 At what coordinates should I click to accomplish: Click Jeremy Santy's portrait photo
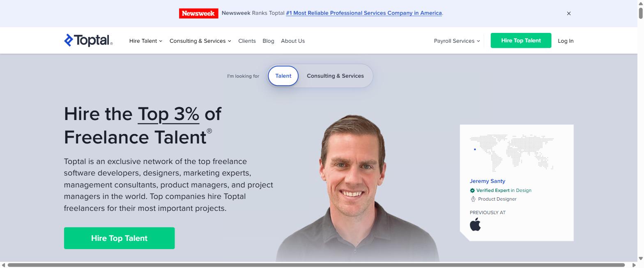click(357, 188)
